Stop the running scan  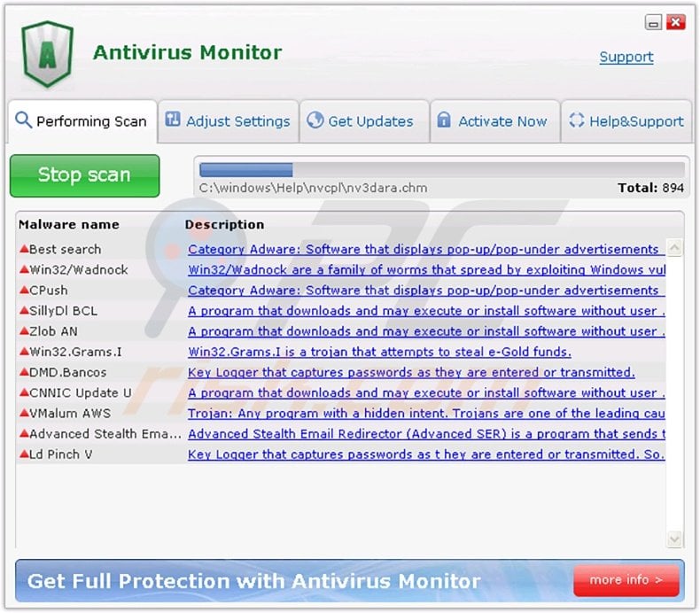coord(84,175)
